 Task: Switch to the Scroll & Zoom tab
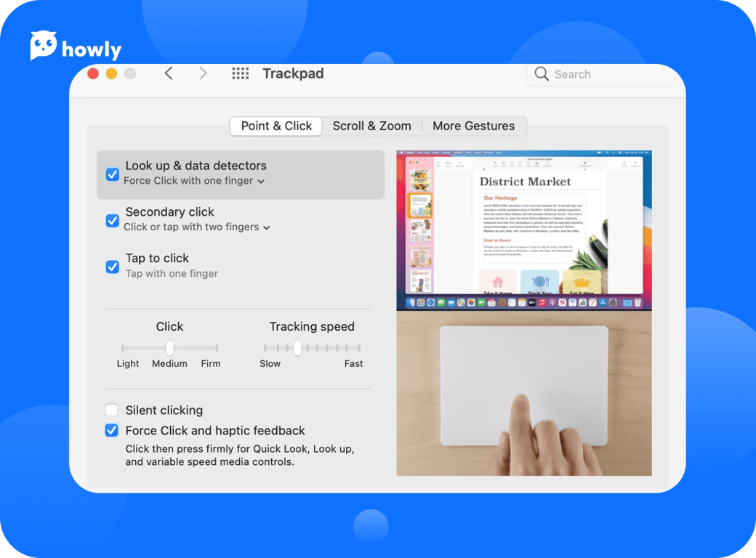tap(371, 126)
